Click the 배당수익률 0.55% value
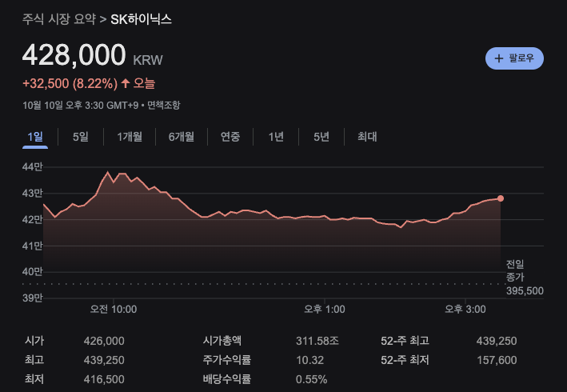This screenshot has width=567, height=392. tap(312, 379)
